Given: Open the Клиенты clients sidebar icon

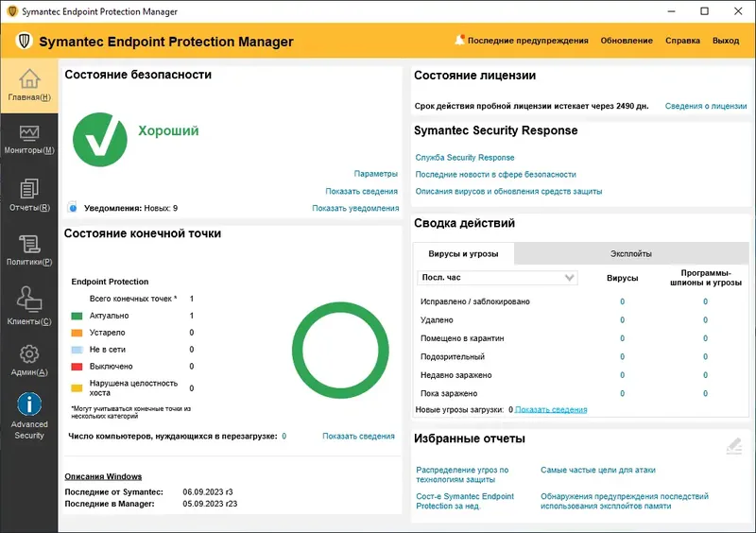Looking at the screenshot, I should 29,299.
